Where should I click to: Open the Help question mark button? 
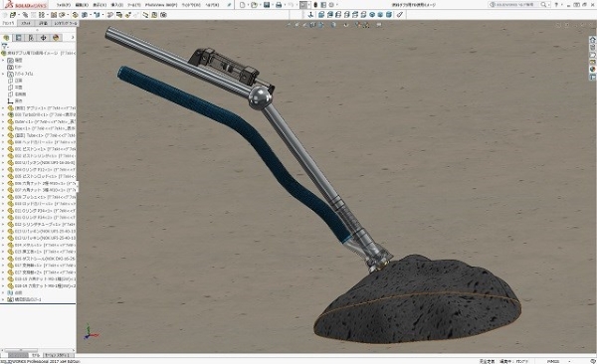click(556, 5)
